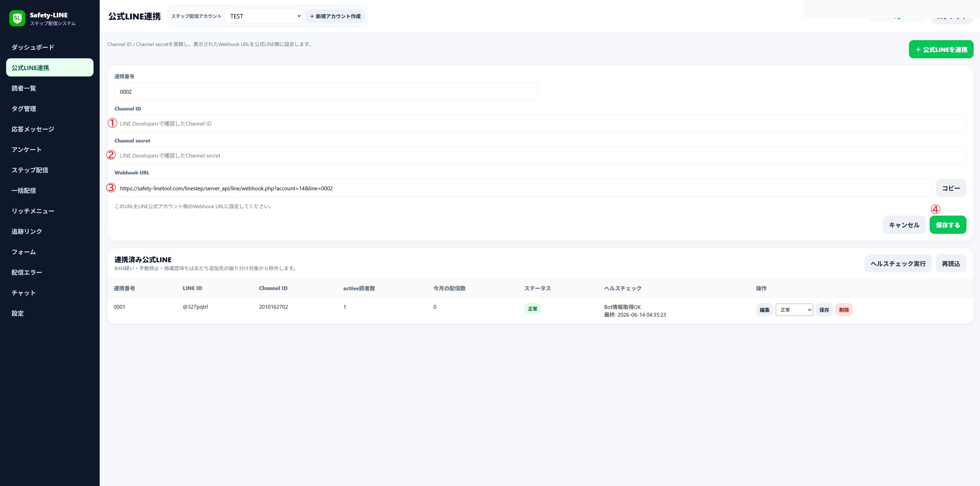980x486 pixels.
Task: Focus the 連携番号 field showing 0002
Action: [326, 91]
